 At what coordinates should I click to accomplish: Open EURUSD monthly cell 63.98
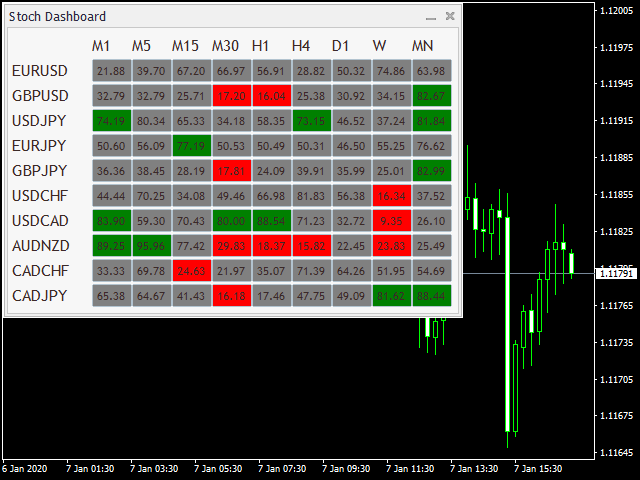[x=431, y=71]
